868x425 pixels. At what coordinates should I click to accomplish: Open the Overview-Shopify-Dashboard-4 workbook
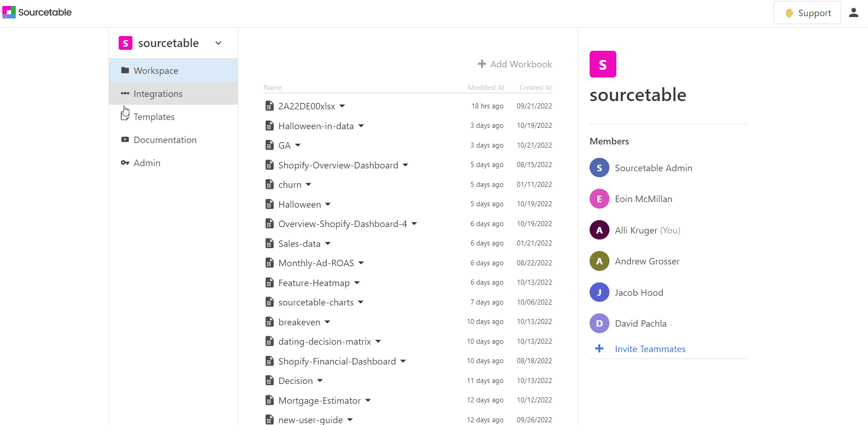point(343,224)
